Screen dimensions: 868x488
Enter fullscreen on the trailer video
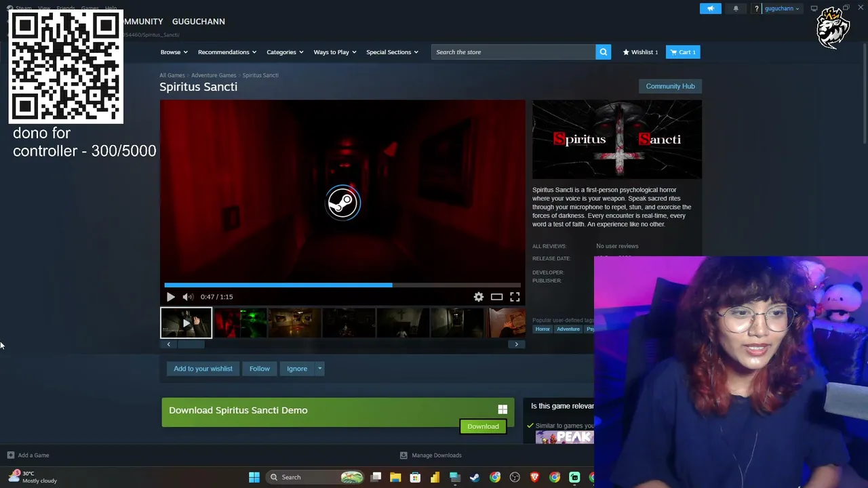515,297
